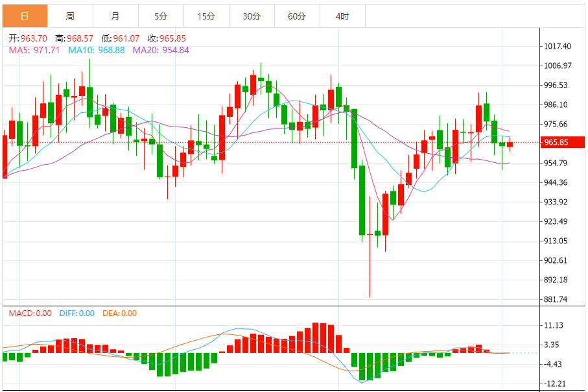Click the -12.21 MACD axis label
Image resolution: width=588 pixels, height=392 pixels.
[x=555, y=384]
